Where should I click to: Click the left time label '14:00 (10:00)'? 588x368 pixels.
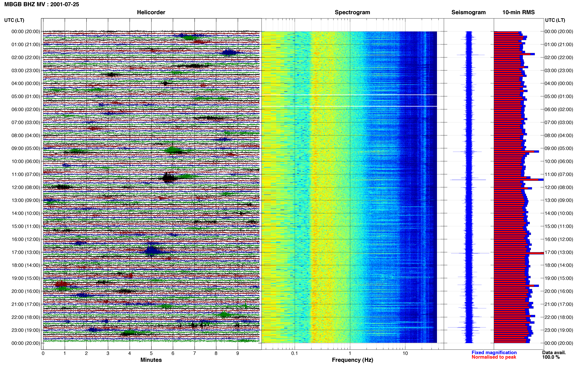pos(26,213)
